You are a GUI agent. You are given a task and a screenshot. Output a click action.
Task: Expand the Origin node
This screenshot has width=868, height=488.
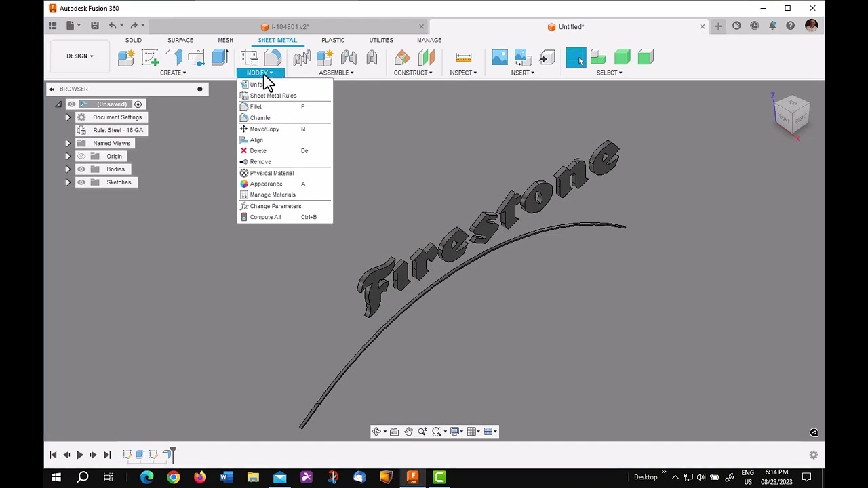tap(68, 157)
